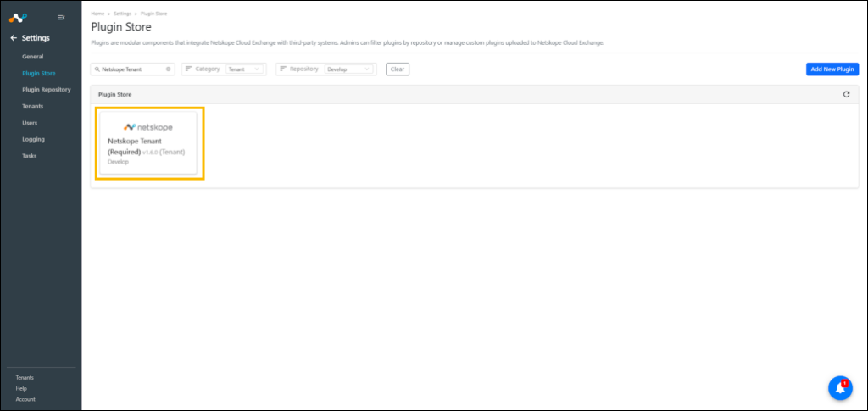Open Tasks settings
868x411 pixels.
click(30, 156)
